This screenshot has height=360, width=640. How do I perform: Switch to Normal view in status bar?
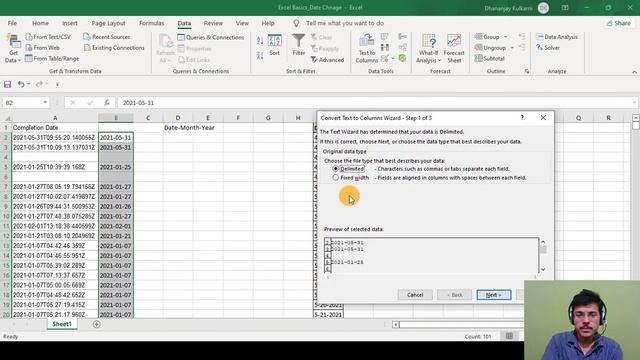[x=509, y=336]
